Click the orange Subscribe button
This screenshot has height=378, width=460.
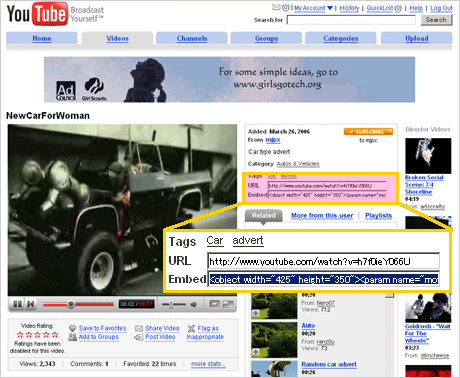(x=368, y=132)
